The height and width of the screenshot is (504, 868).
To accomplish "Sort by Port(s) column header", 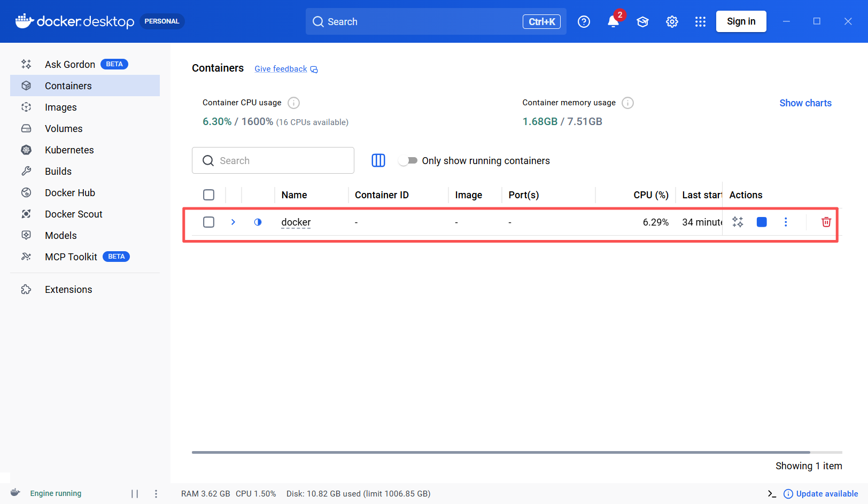I will coord(524,195).
